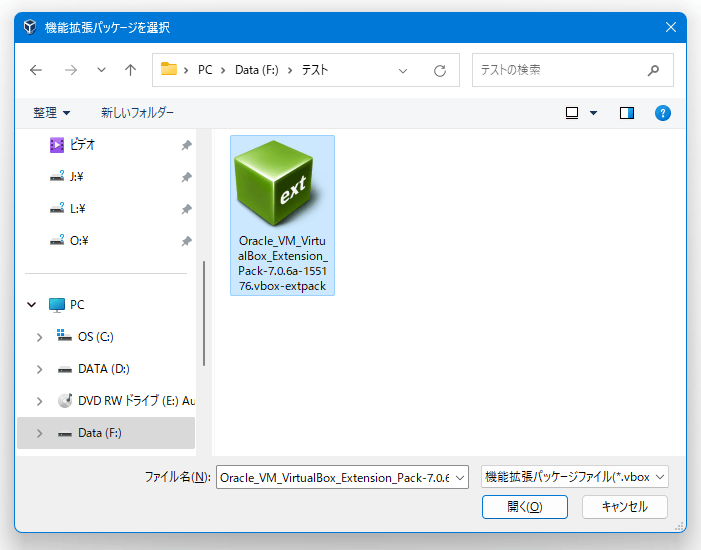This screenshot has height=550, width=701.
Task: Select PC in the address breadcrumb
Action: pyautogui.click(x=205, y=70)
